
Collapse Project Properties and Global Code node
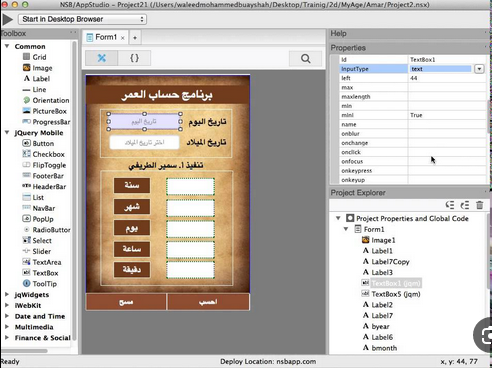click(338, 218)
